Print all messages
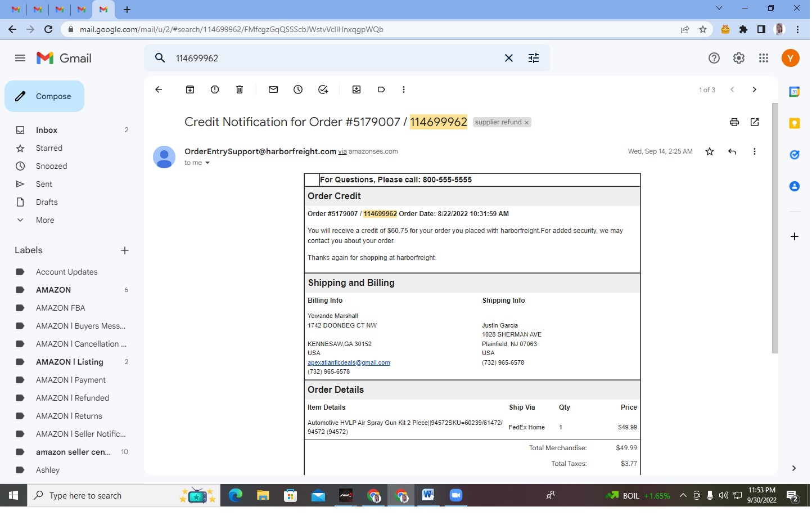Viewport: 812px width, 520px height. pos(734,122)
